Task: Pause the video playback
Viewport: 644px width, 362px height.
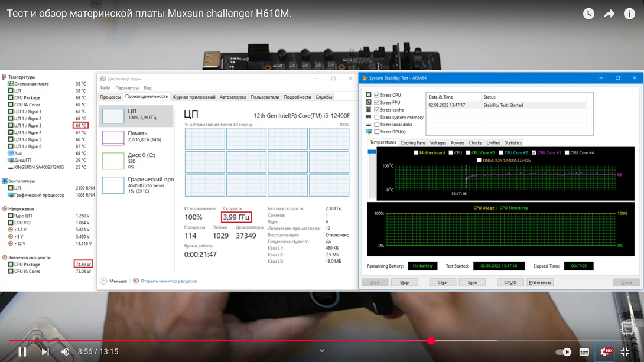Action: point(22,352)
